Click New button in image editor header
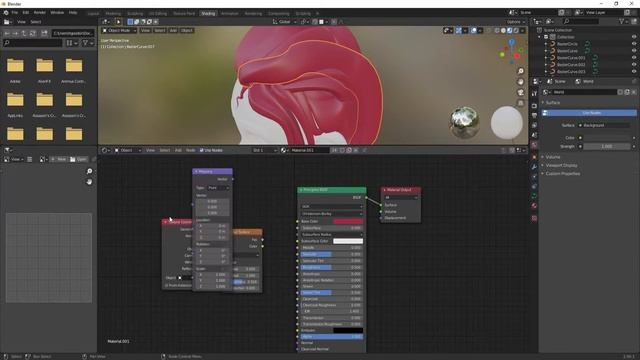This screenshot has width=640, height=360. point(59,159)
